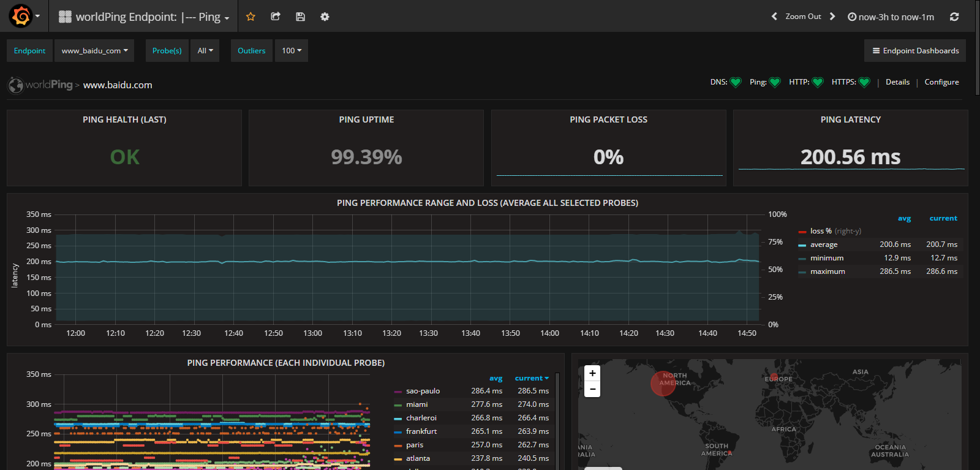Open dashboard settings gear icon
The width and height of the screenshot is (980, 470).
click(x=325, y=17)
